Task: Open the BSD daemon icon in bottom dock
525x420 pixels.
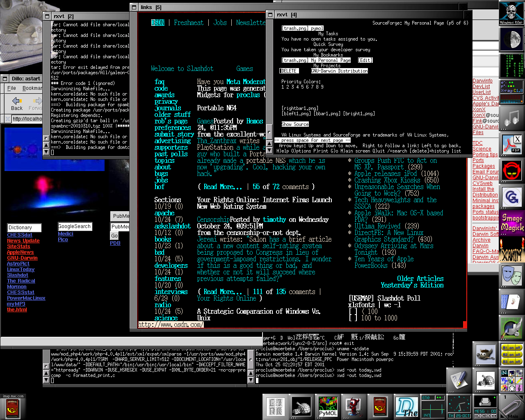Action: (x=354, y=407)
